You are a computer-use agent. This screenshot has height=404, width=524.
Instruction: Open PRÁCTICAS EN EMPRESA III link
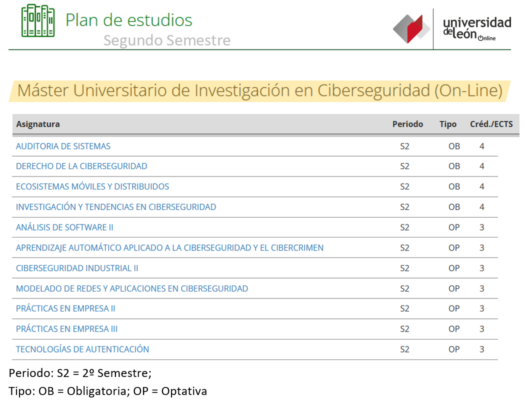coord(67,329)
